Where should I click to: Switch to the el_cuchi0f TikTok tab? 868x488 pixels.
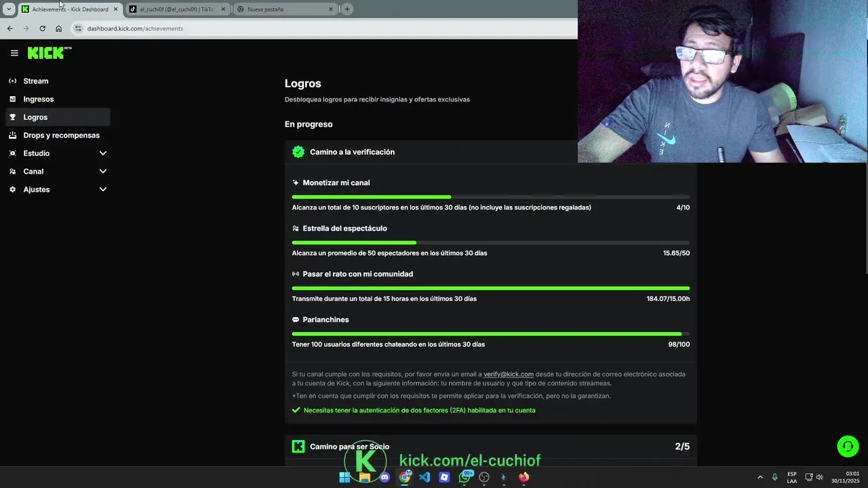pyautogui.click(x=178, y=9)
